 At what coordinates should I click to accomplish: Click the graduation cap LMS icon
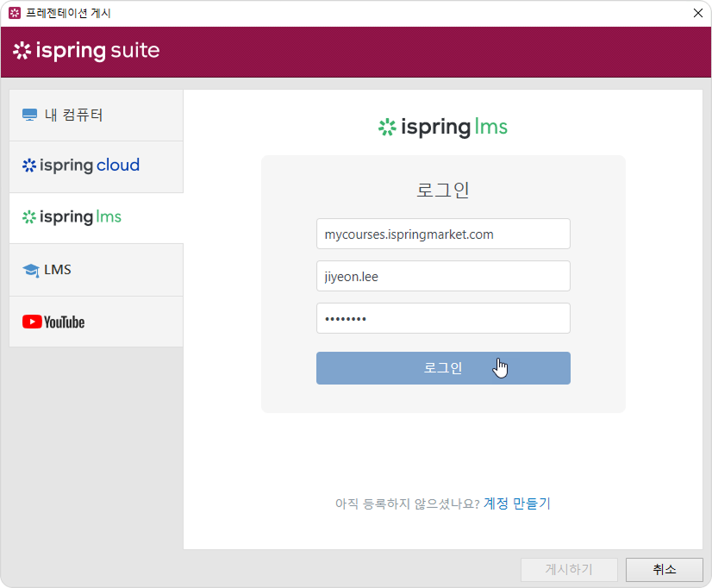(x=30, y=270)
